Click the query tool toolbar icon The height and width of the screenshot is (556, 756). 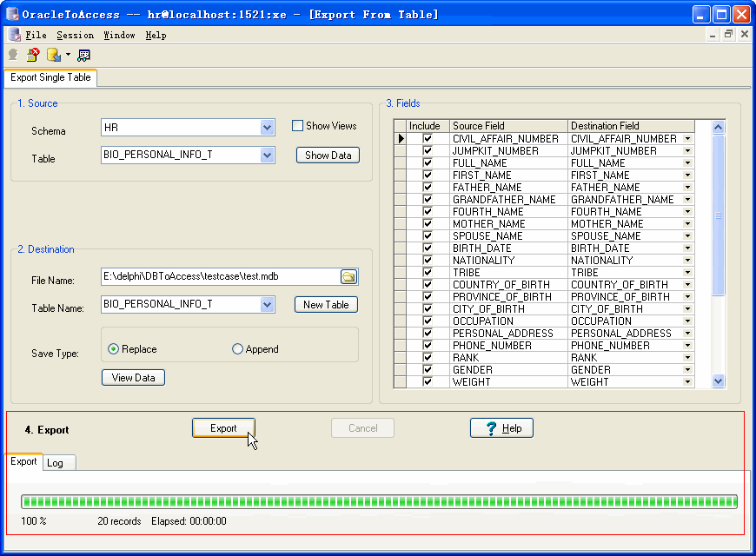[x=84, y=56]
